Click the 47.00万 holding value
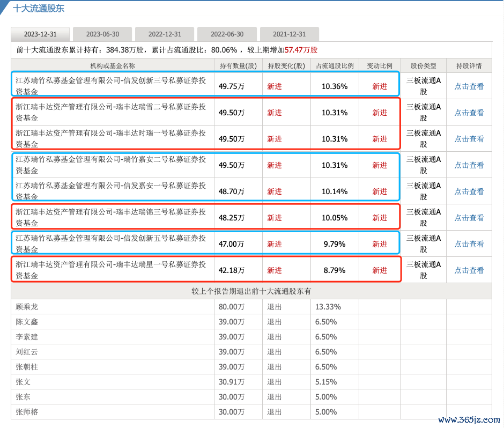This screenshot has width=504, height=428. point(232,245)
